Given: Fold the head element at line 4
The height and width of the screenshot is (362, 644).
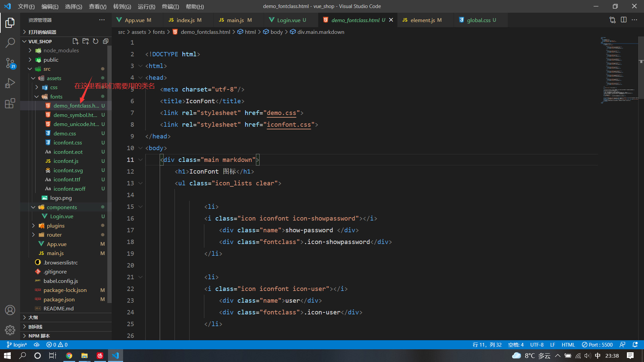Looking at the screenshot, I should 141,78.
